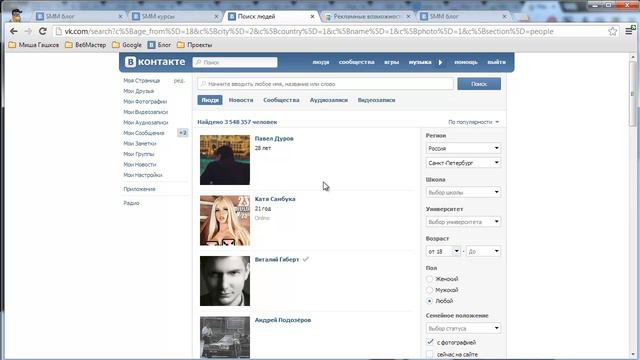Open Мои Сообщения in sidebar
The height and width of the screenshot is (360, 640).
[x=144, y=133]
